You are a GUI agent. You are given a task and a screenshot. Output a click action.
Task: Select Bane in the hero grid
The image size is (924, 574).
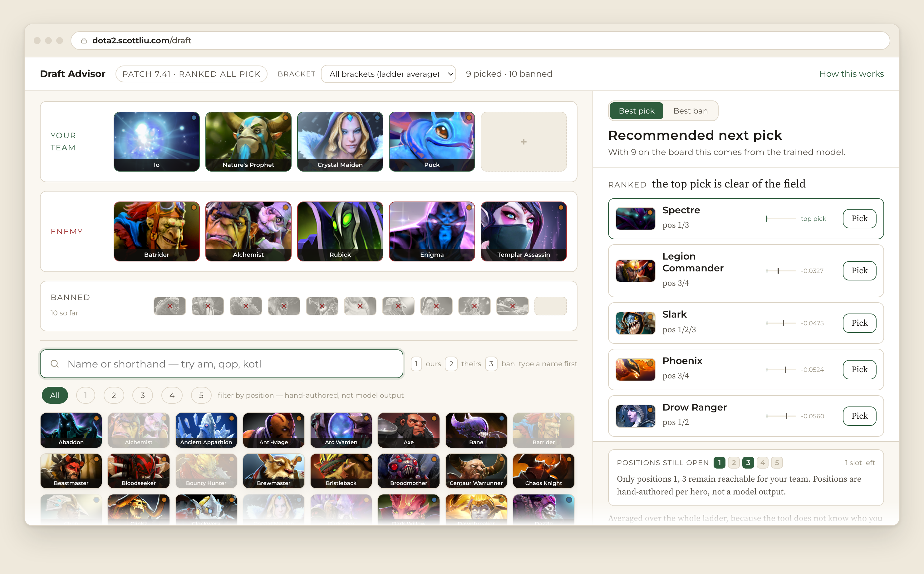click(476, 430)
